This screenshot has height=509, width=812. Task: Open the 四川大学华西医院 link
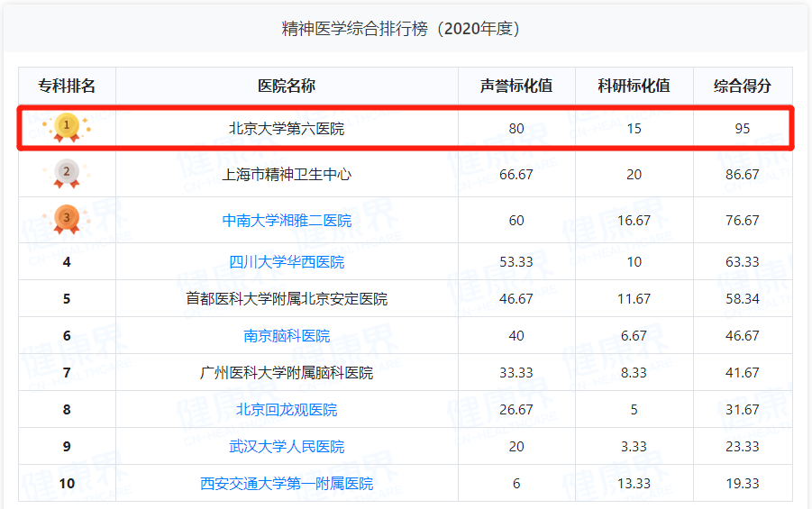[287, 262]
